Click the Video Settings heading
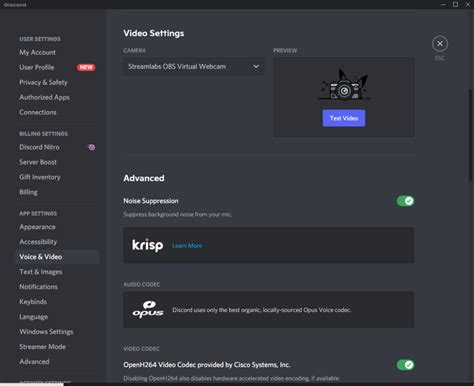The width and height of the screenshot is (474, 386). click(154, 33)
